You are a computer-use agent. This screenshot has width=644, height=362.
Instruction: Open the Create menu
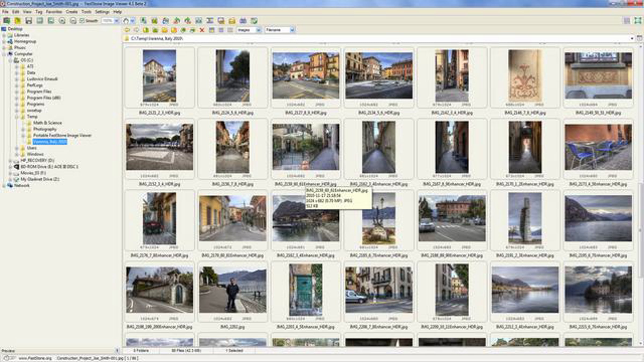72,12
